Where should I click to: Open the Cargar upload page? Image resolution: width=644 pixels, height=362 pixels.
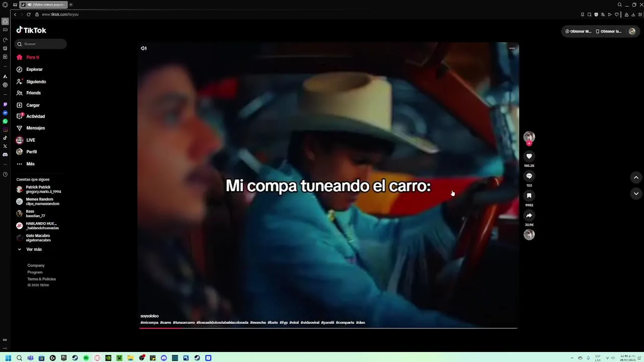(x=28, y=105)
